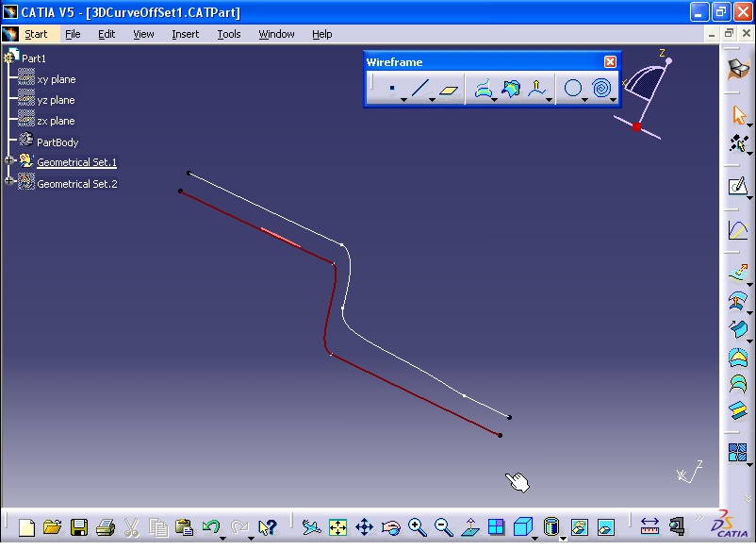Select the Spiral/Helix tool in Wireframe toolbar
The height and width of the screenshot is (550, 756).
(x=601, y=89)
